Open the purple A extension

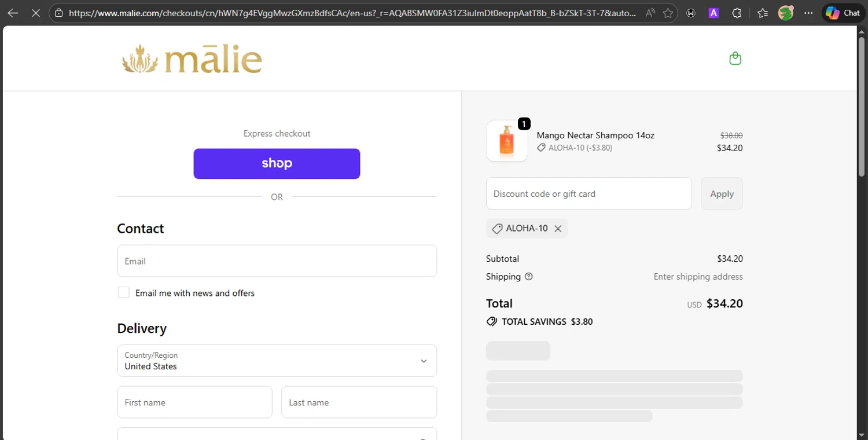click(713, 13)
